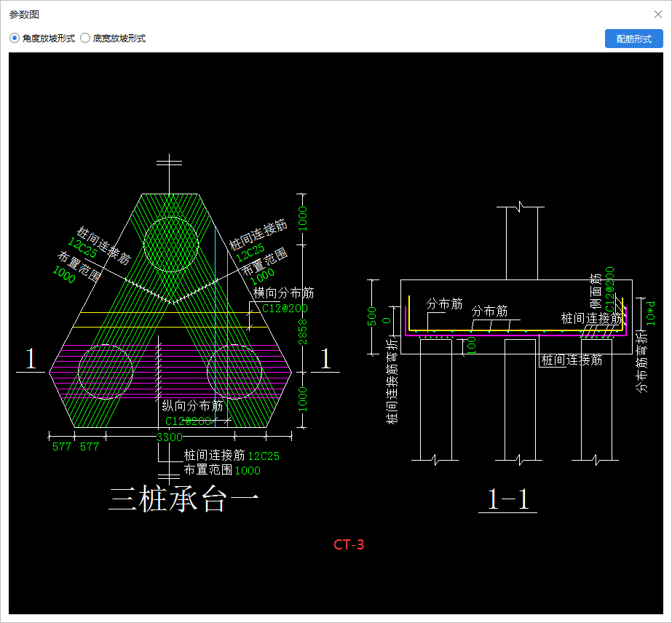Image resolution: width=672 pixels, height=623 pixels.
Task: Edit section height value 500
Action: (371, 316)
